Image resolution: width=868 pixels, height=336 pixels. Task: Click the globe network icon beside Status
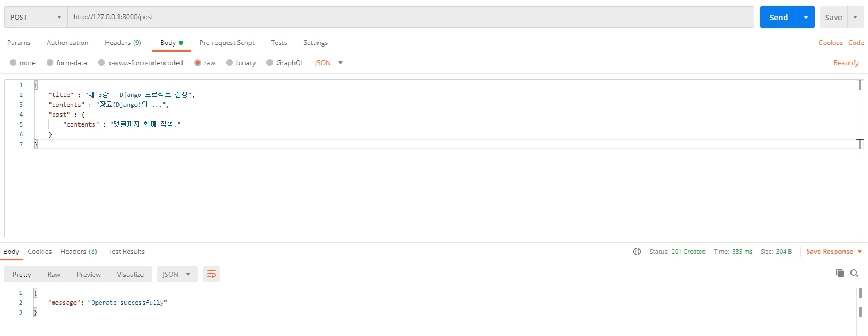637,252
